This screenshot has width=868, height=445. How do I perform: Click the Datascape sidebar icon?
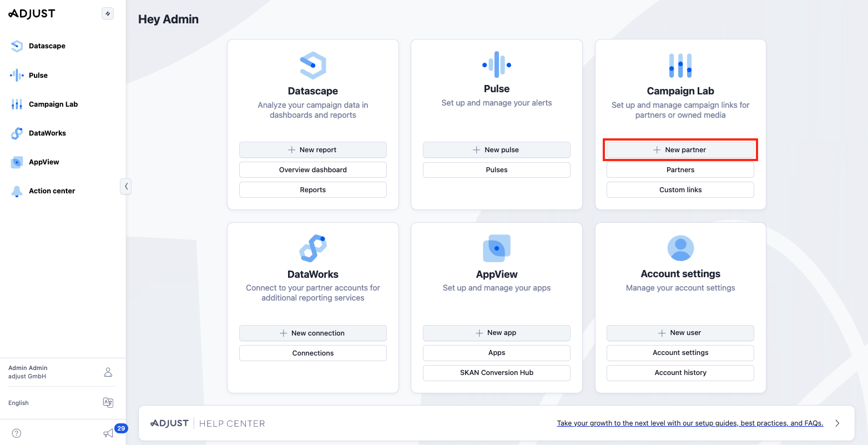[x=17, y=46]
